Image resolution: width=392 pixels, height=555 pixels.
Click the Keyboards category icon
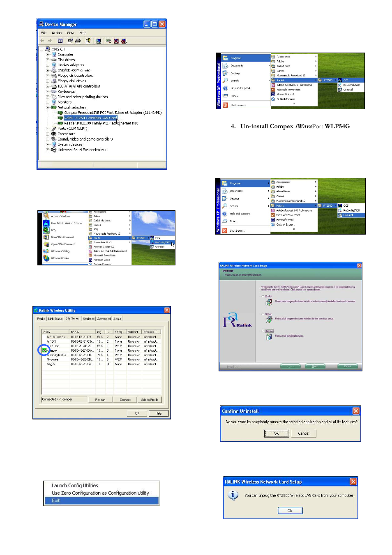pos(54,92)
